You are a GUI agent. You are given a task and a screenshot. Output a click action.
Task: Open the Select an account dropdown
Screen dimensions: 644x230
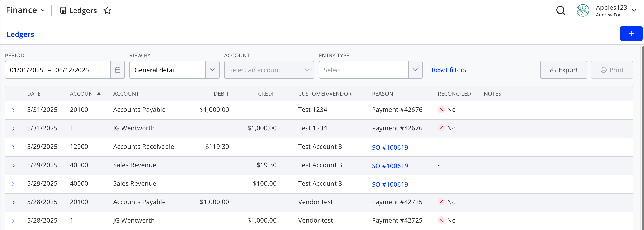(269, 70)
